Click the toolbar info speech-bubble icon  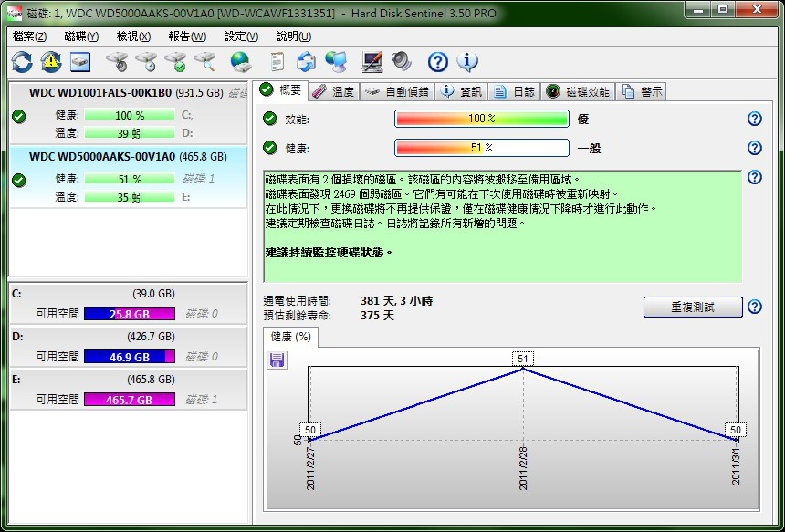(x=467, y=62)
